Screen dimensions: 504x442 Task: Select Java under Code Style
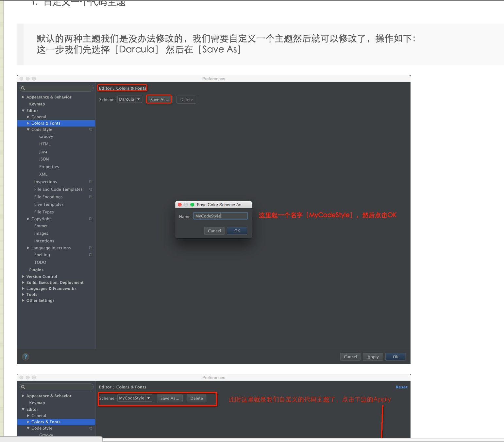(43, 152)
